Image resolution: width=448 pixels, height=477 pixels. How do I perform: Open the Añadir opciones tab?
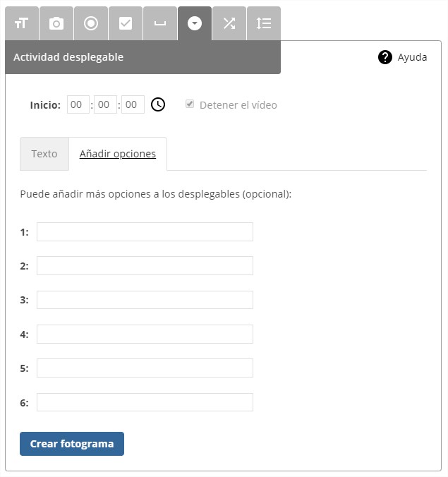click(x=118, y=154)
